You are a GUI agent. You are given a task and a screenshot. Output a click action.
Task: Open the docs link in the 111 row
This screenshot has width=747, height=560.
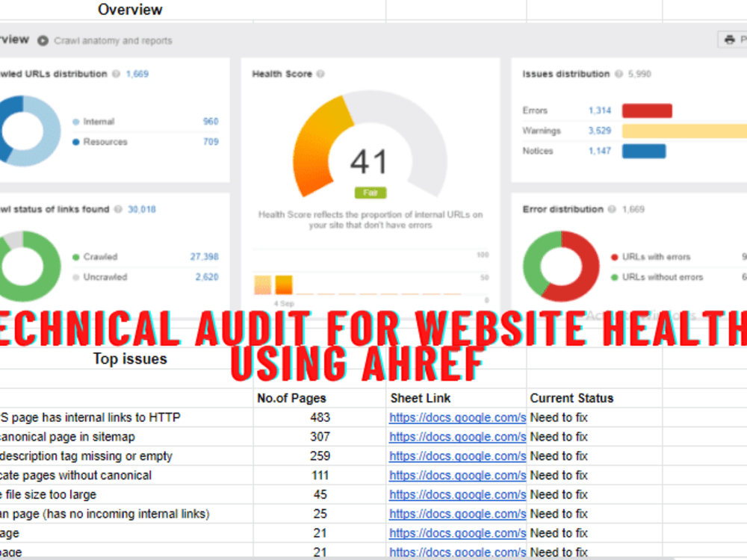click(457, 475)
